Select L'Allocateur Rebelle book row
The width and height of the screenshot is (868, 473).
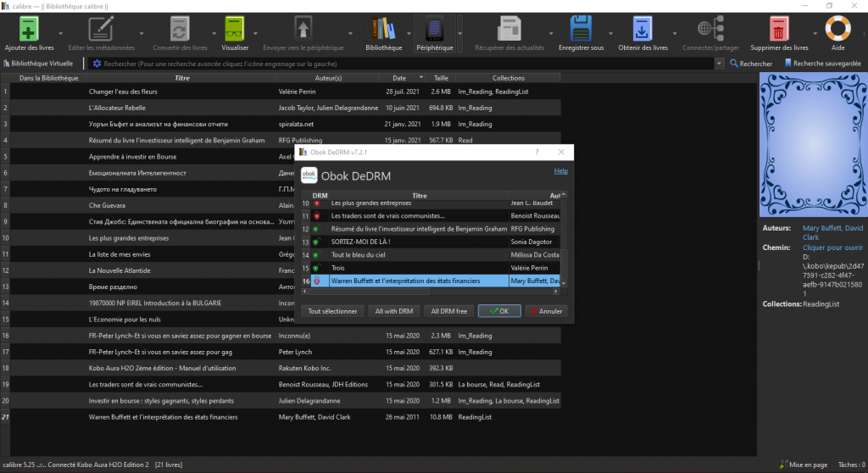(x=285, y=108)
